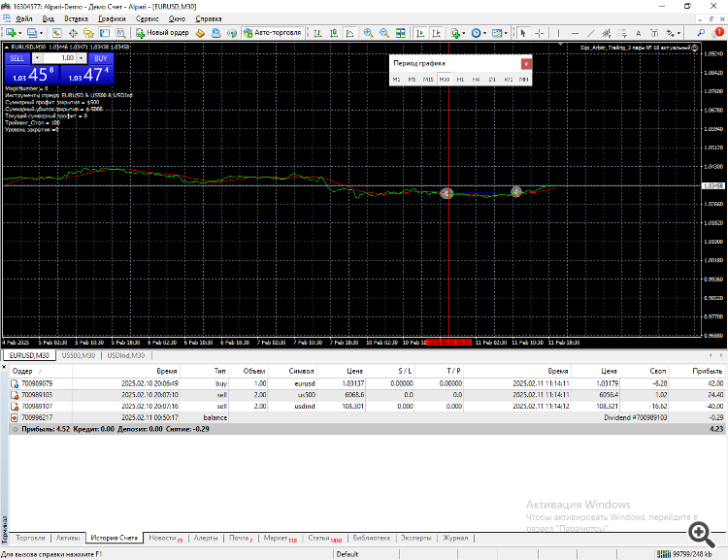The width and height of the screenshot is (728, 560).
Task: Select the H4 timeframe button
Action: (x=476, y=80)
